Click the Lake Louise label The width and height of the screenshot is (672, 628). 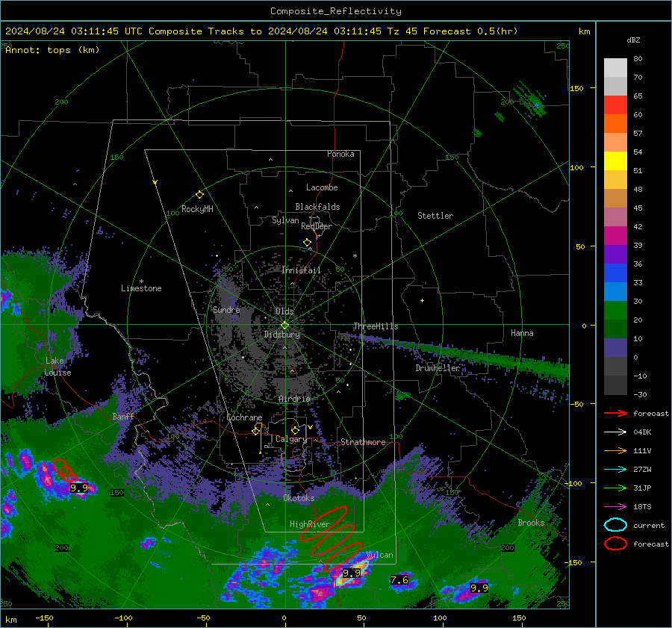57,367
